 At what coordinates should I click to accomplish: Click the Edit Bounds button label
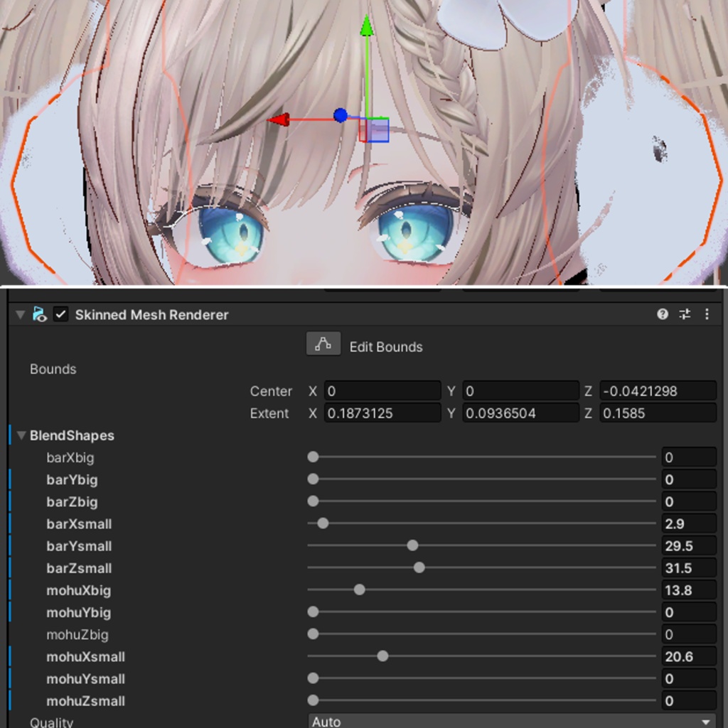[385, 346]
